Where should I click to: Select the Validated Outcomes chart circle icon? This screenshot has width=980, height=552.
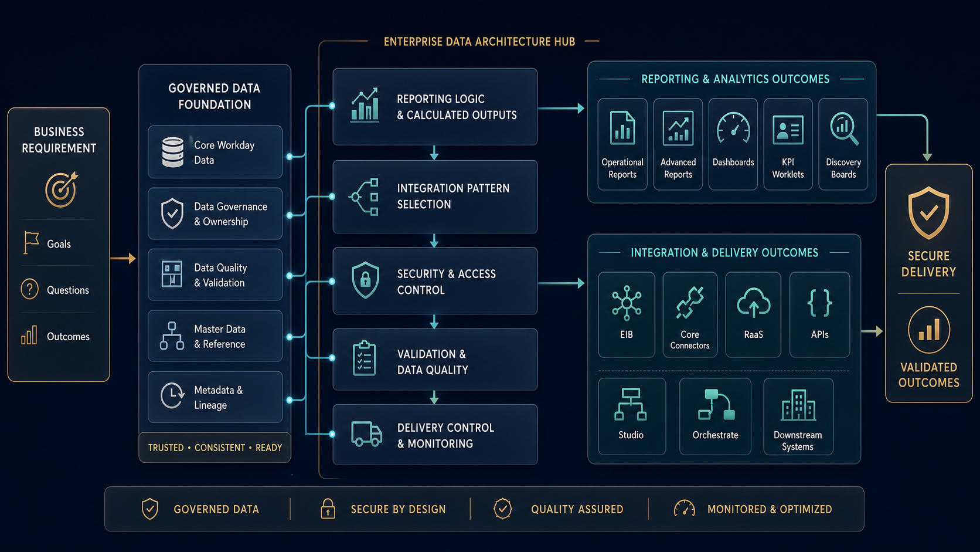coord(929,330)
